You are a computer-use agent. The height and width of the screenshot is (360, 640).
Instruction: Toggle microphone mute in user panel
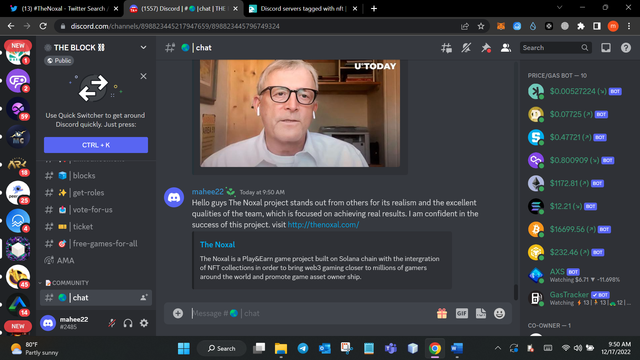pyautogui.click(x=112, y=323)
